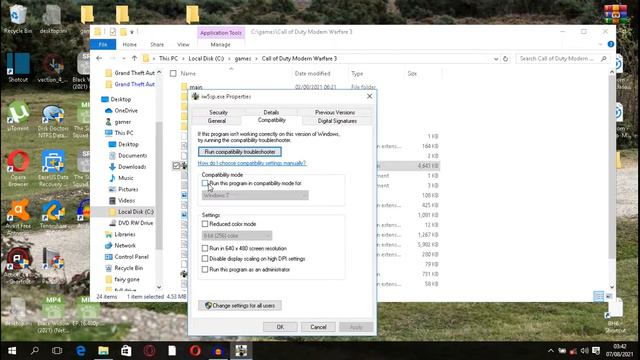Screen dimensions: 640x360
Task: Launch uTorrent from desktop
Action: pos(18,116)
